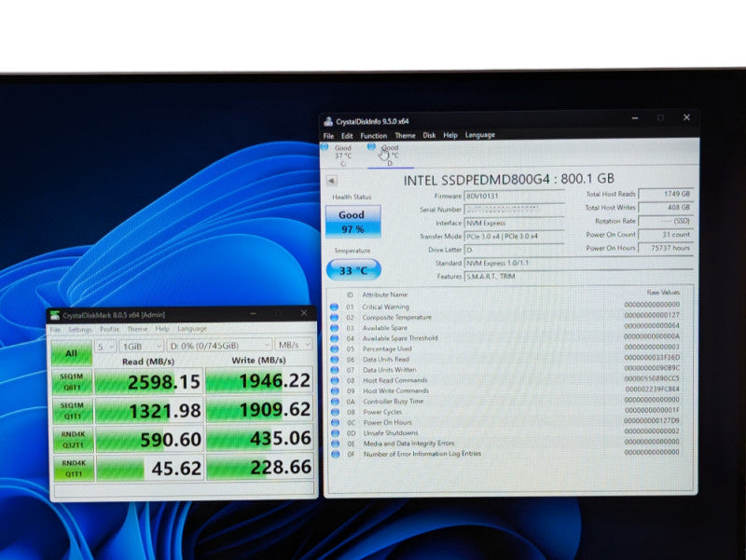746x560 pixels.
Task: Click Controller Busy Time status icon
Action: (335, 402)
